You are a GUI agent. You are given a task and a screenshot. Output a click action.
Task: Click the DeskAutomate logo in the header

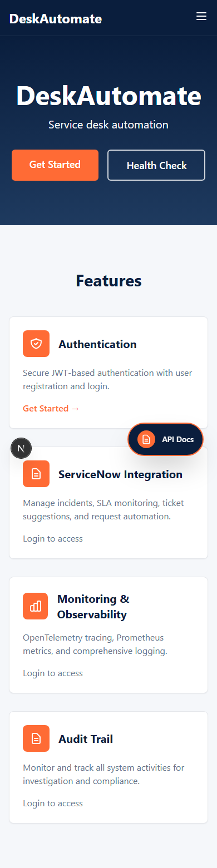(56, 19)
